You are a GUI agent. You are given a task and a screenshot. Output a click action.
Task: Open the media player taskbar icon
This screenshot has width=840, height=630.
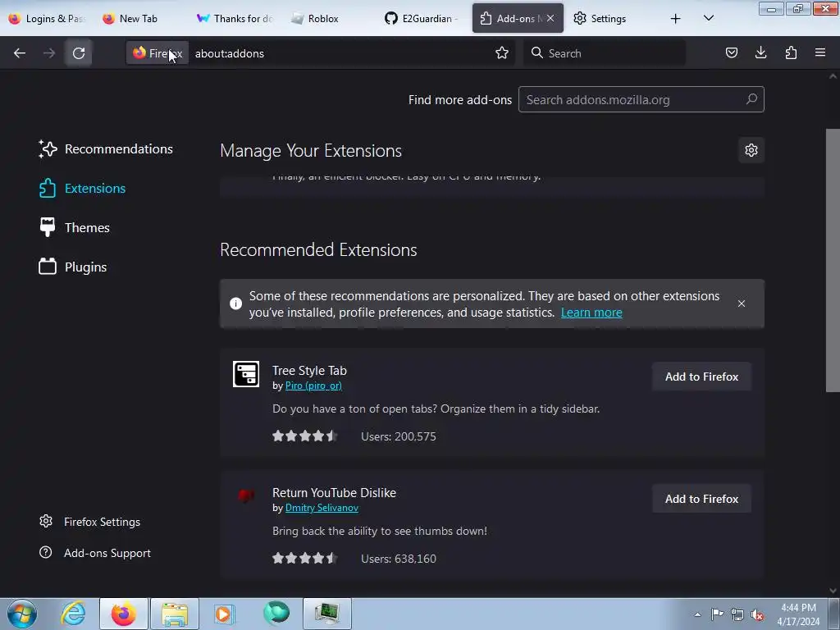pyautogui.click(x=225, y=614)
